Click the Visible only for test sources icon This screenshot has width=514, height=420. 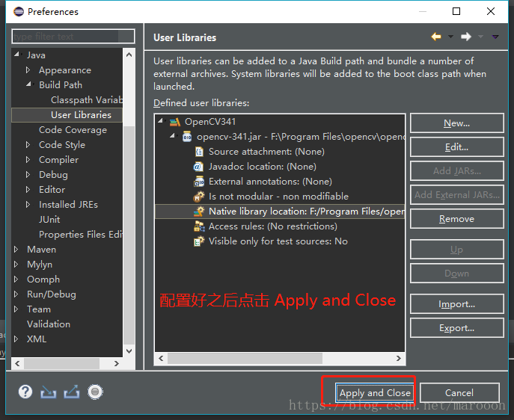199,241
